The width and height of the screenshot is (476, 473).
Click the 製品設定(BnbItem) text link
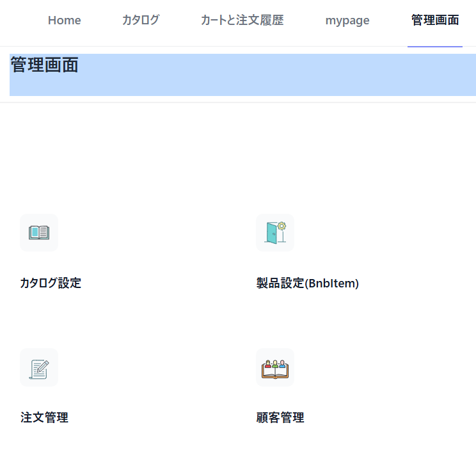coord(308,283)
